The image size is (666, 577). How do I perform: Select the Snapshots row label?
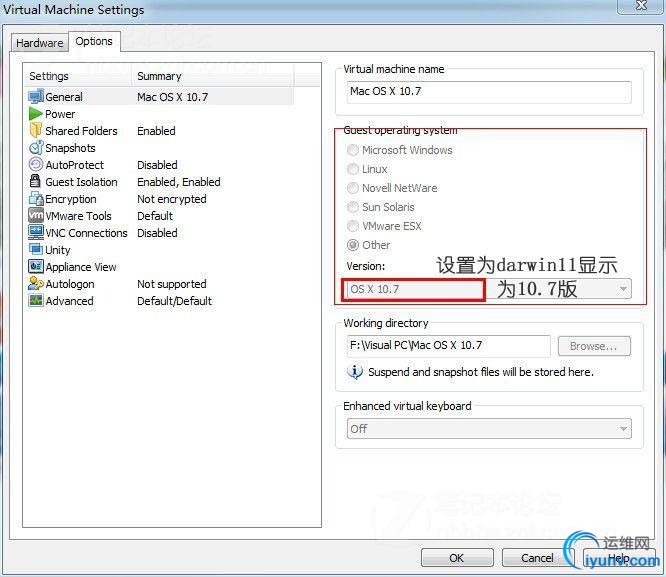coord(70,148)
